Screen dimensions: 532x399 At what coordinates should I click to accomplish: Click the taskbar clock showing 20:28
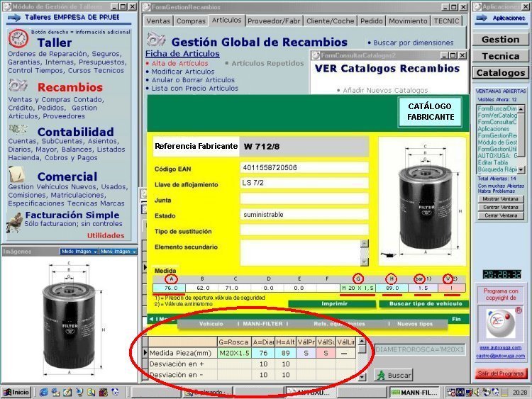point(520,393)
